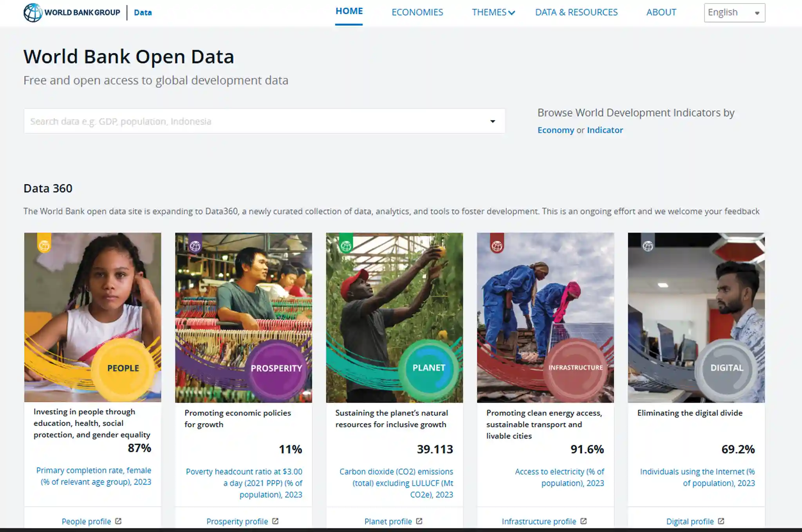Viewport: 802px width, 532px height.
Task: Click the external link icon beside Prosperity profile
Action: (275, 521)
